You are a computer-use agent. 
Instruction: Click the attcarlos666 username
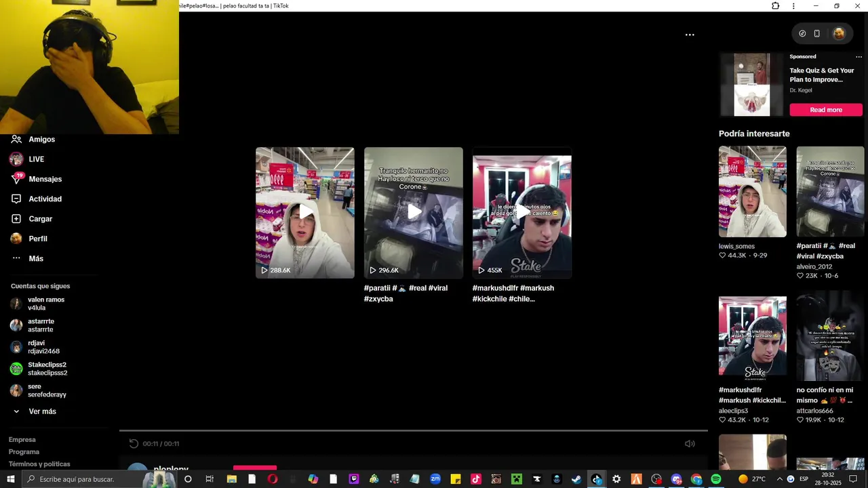815,411
